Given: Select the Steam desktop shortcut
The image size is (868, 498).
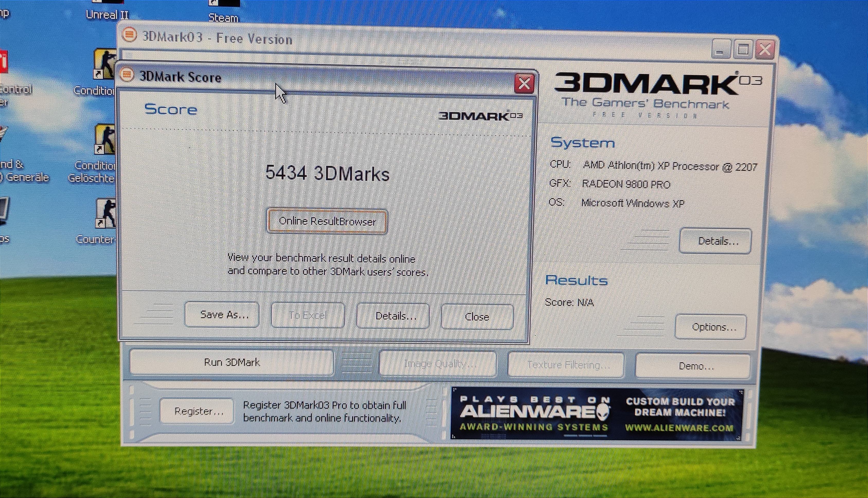Looking at the screenshot, I should (223, 11).
